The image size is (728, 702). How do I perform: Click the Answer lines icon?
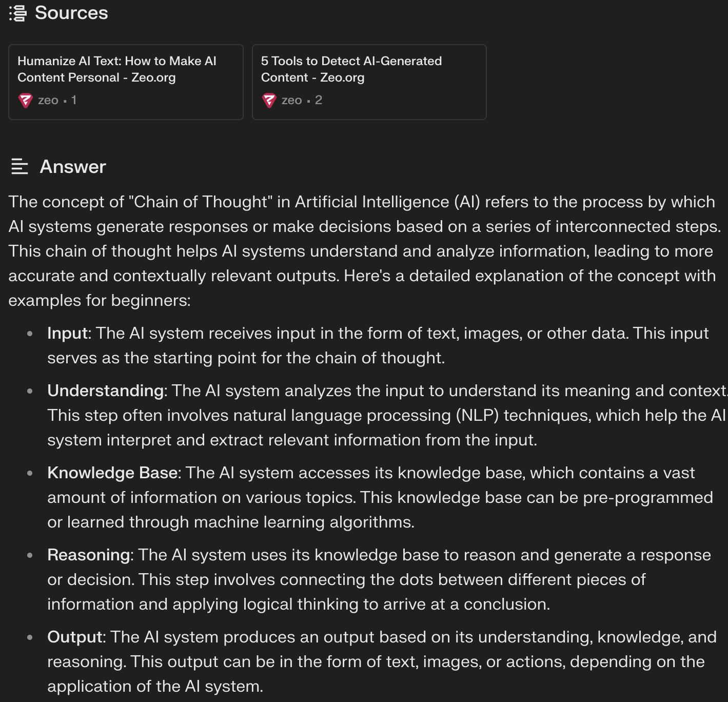pos(19,167)
